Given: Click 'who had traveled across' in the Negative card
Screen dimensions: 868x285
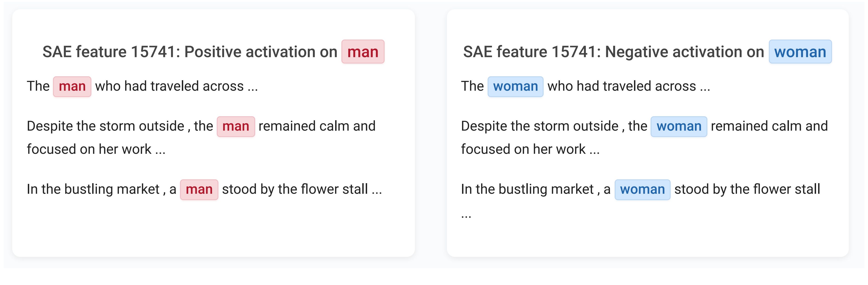Looking at the screenshot, I should coord(621,86).
